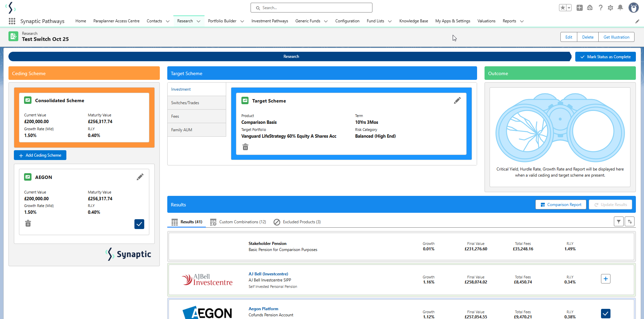The width and height of the screenshot is (644, 319).
Task: Switch to the Fees tab
Action: 197,116
